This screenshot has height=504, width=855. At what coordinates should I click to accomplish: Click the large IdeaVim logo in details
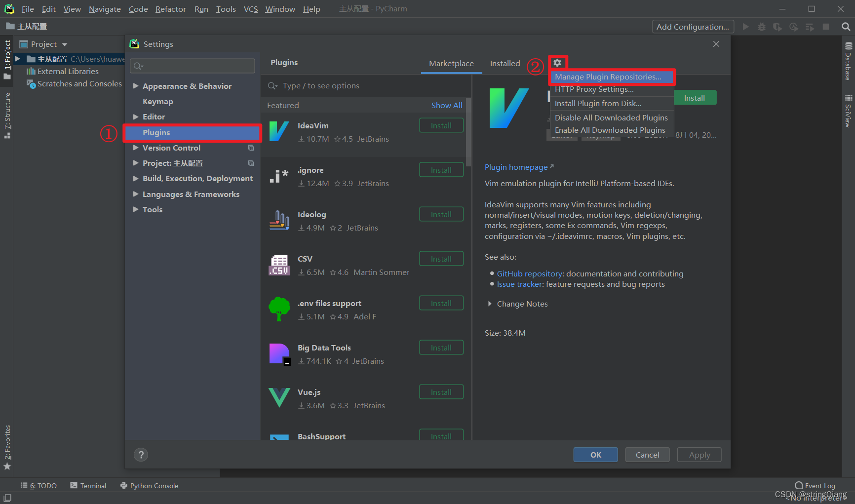508,108
